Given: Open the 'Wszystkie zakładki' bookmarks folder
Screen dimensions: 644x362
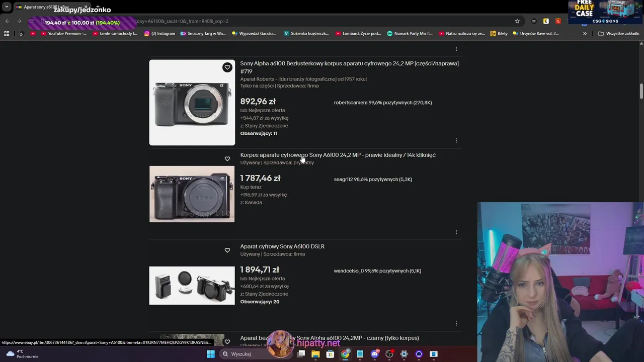Looking at the screenshot, I should (x=619, y=34).
